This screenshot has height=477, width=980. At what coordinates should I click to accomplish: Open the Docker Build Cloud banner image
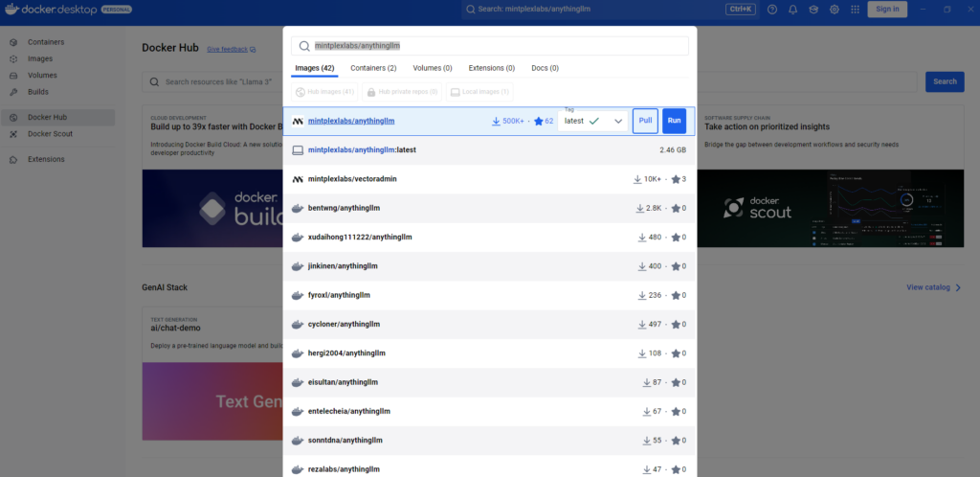tap(212, 208)
